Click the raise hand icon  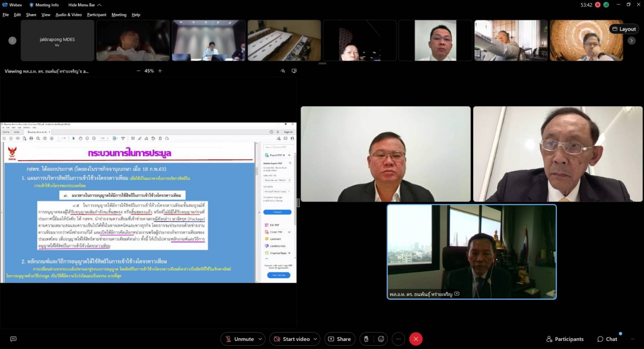(366, 339)
